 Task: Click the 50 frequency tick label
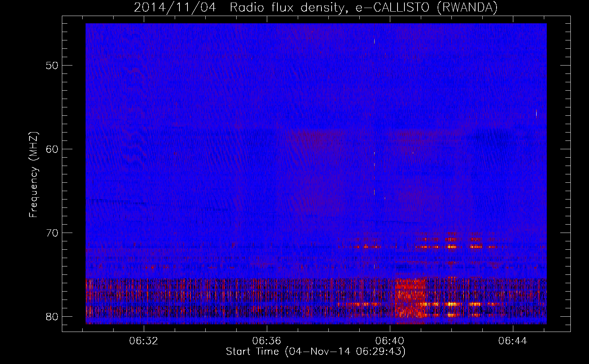click(52, 66)
